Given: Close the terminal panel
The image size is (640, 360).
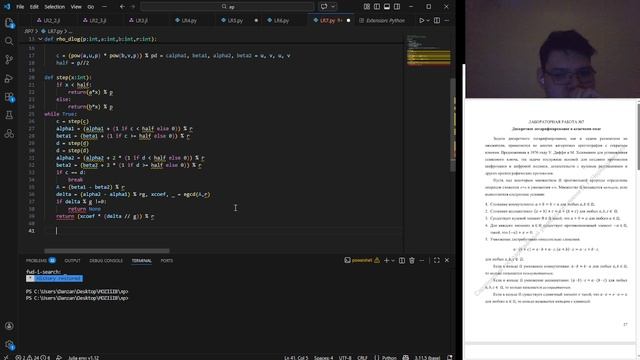Looking at the screenshot, I should [447, 260].
